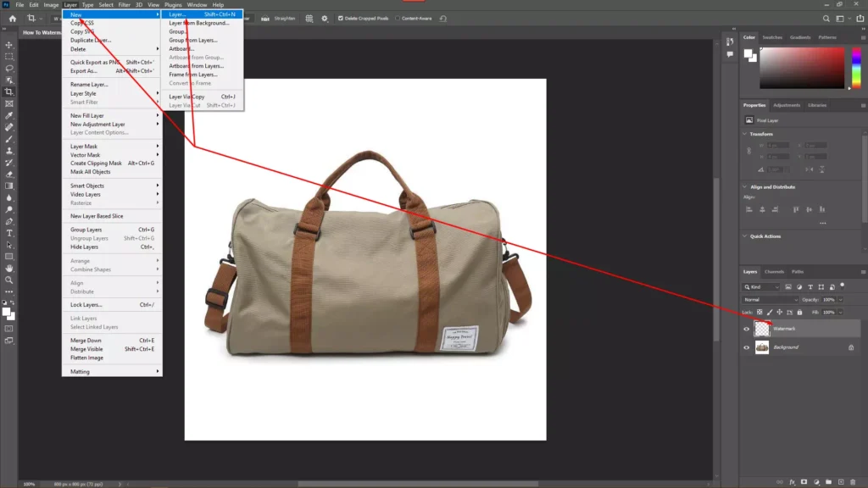Click the Home icon in options bar
Viewport: 868px width, 488px height.
click(12, 19)
